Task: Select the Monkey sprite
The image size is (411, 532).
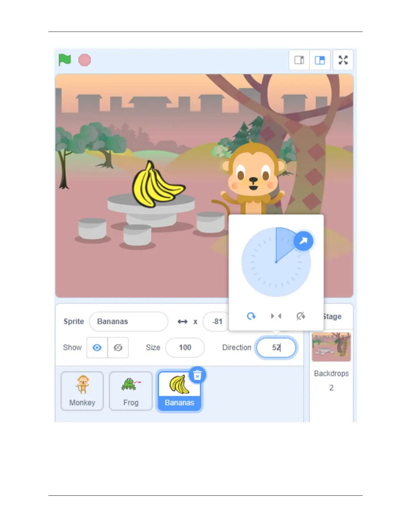Action: pyautogui.click(x=82, y=391)
